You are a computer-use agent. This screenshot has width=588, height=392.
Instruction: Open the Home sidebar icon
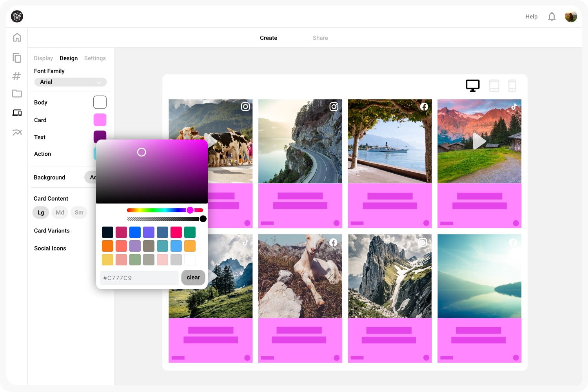17,37
